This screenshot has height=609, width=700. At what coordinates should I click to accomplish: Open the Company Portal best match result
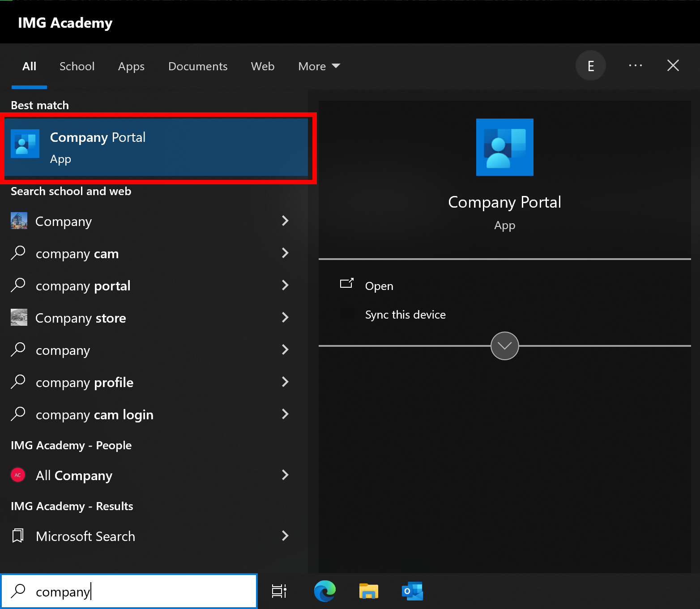point(157,148)
